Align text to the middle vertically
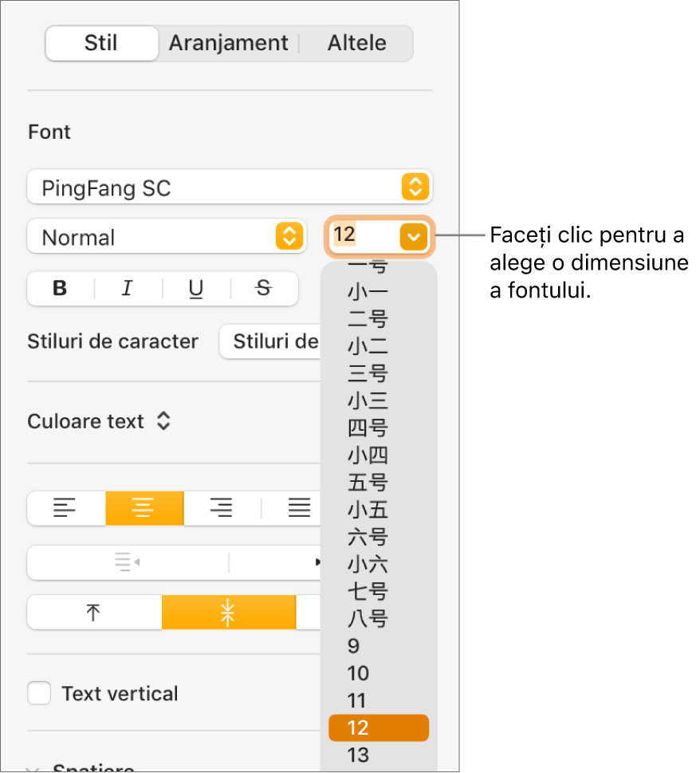This screenshot has height=773, width=700. click(229, 613)
